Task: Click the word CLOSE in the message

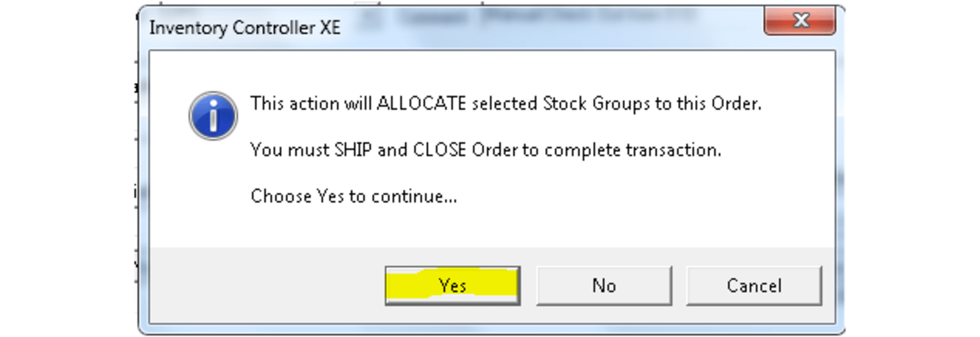Action: click(440, 150)
